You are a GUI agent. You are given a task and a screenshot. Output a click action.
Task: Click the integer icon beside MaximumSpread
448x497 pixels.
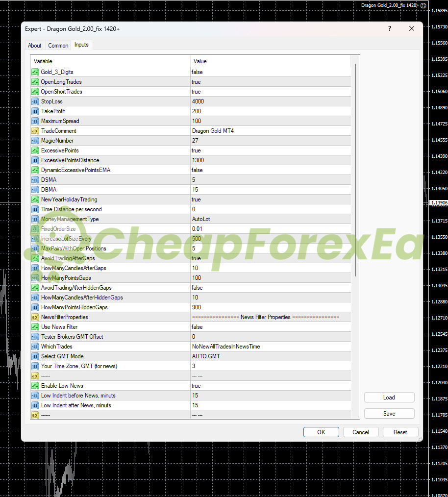pyautogui.click(x=35, y=121)
